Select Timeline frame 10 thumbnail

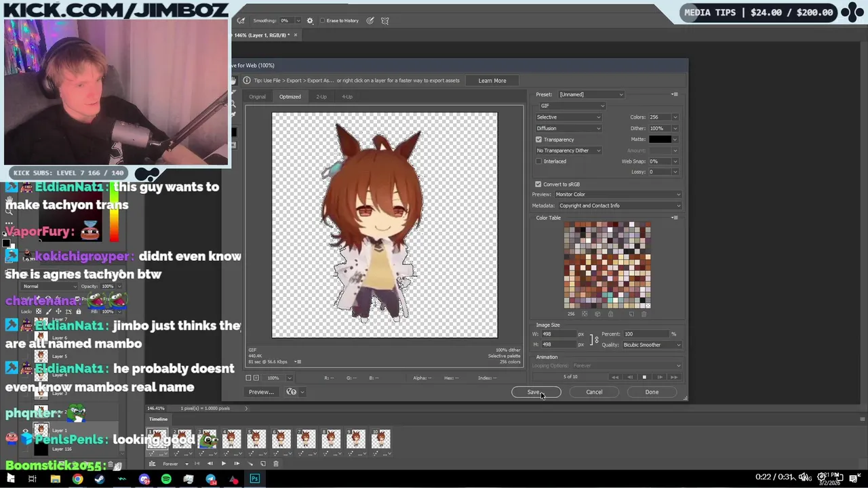(380, 439)
